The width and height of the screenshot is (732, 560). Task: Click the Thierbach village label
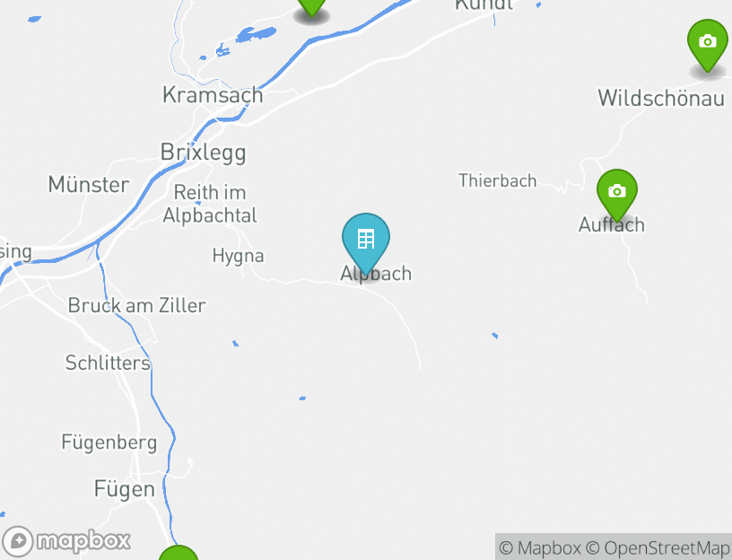point(497,180)
